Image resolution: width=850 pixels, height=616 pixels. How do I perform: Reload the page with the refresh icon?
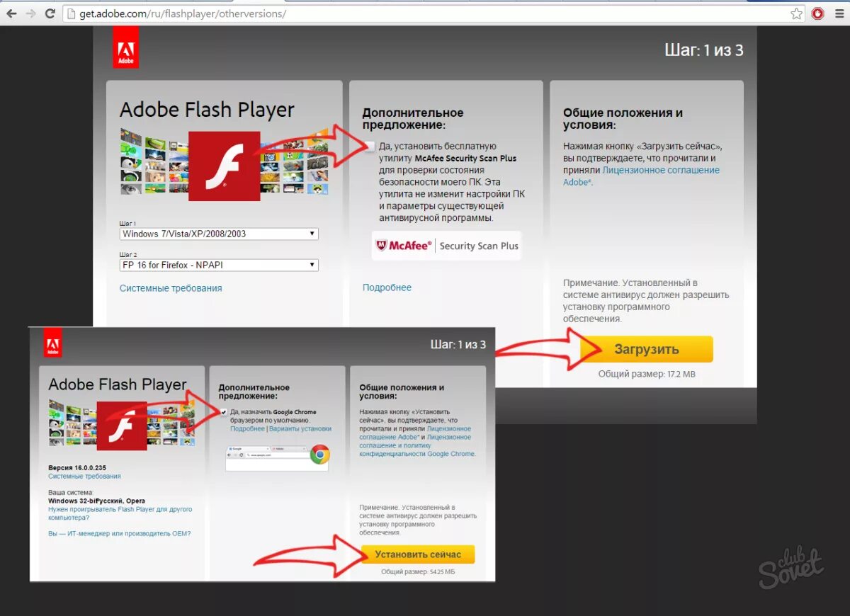click(x=50, y=13)
